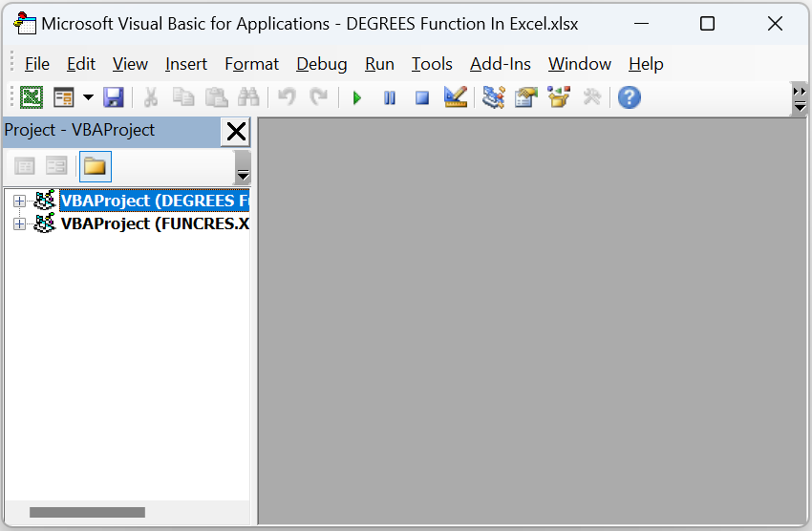812x531 pixels.
Task: Click the Cut scissors icon
Action: [151, 97]
